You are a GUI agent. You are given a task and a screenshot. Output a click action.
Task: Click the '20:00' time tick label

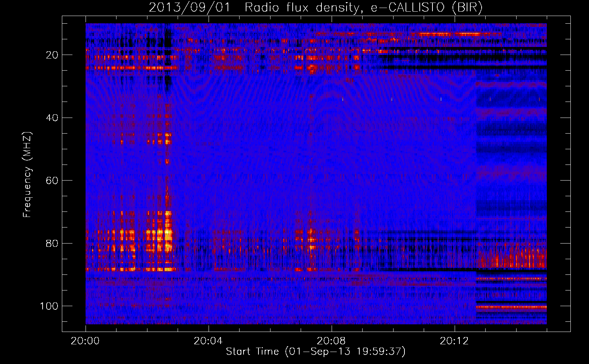[85, 341]
